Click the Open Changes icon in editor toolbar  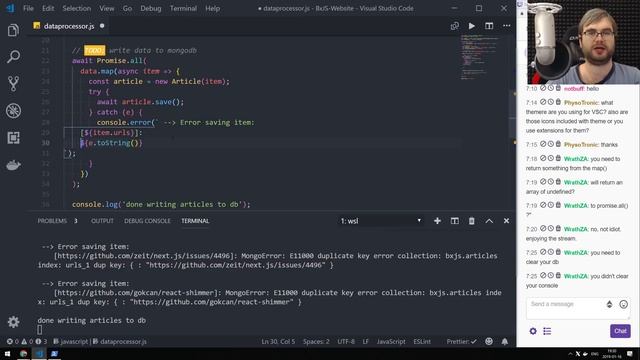tap(454, 26)
